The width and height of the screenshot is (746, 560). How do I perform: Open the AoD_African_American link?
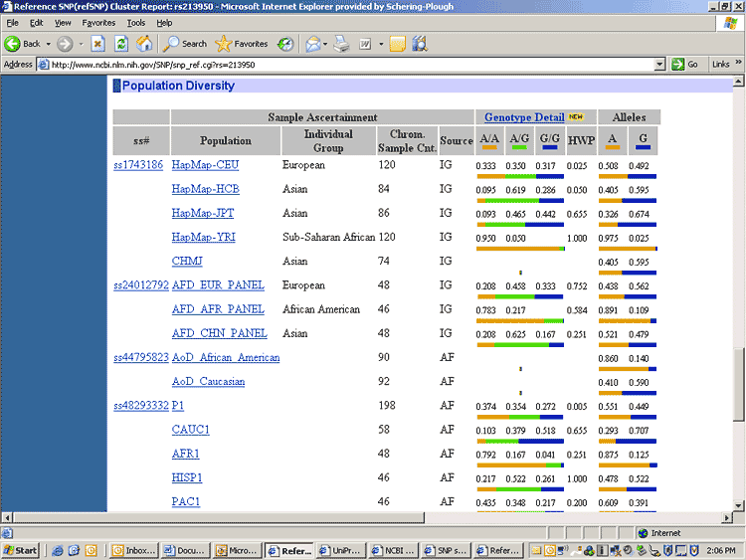coord(226,357)
